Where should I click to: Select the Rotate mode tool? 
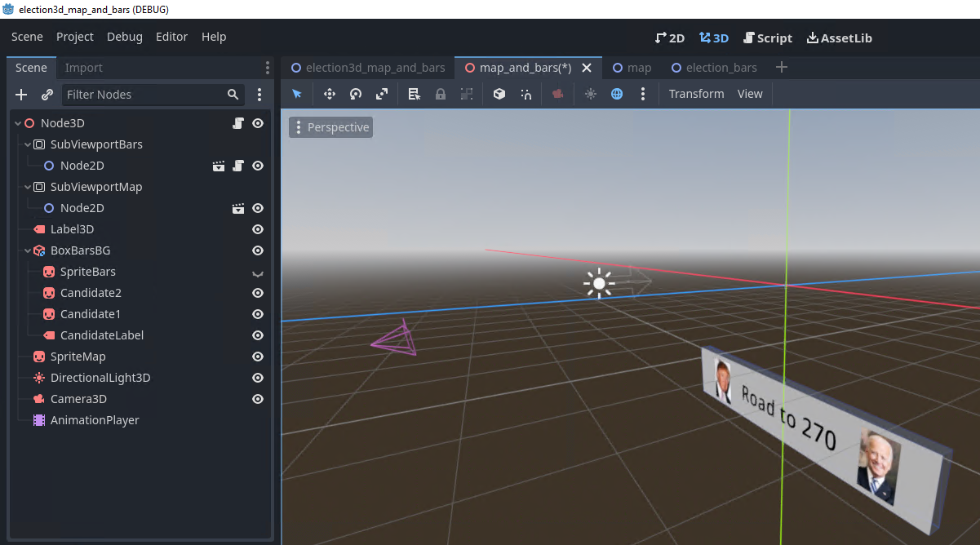pos(356,94)
